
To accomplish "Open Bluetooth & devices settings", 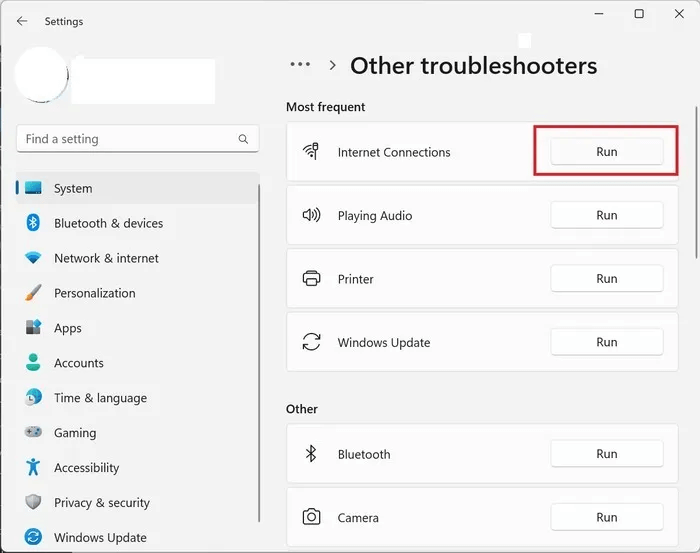I will 138,223.
